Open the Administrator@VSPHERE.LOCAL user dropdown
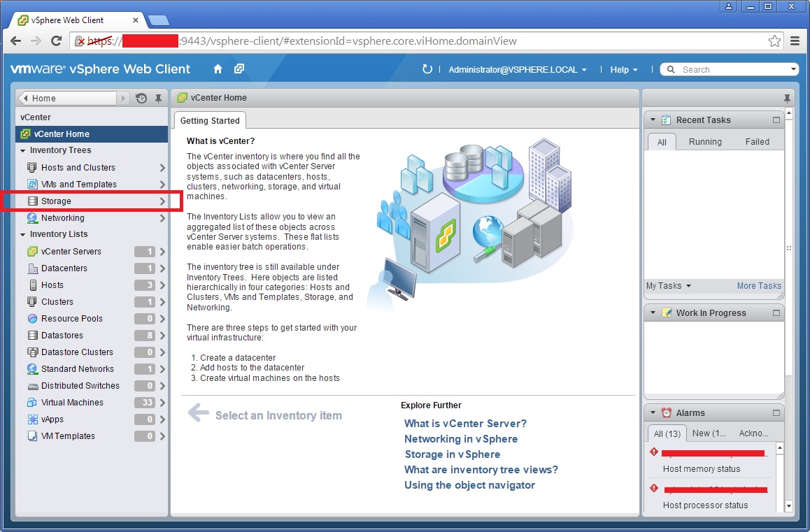Screen dimensions: 810x532 coord(518,69)
